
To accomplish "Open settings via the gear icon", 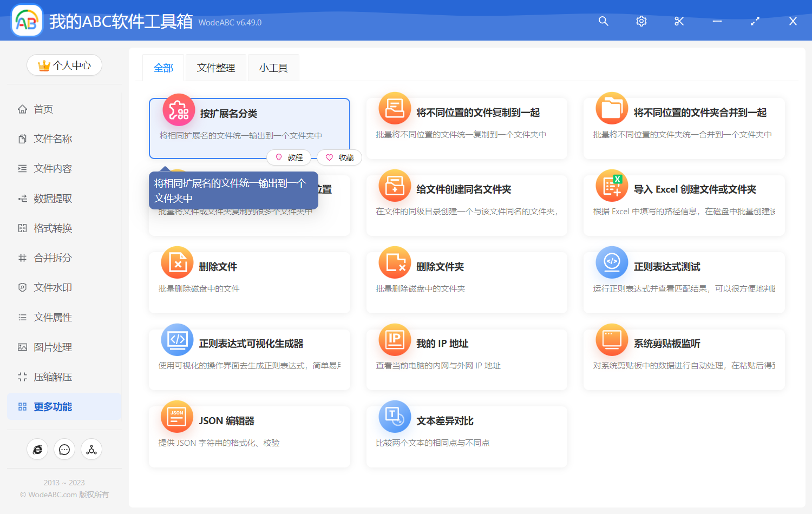I will click(641, 21).
